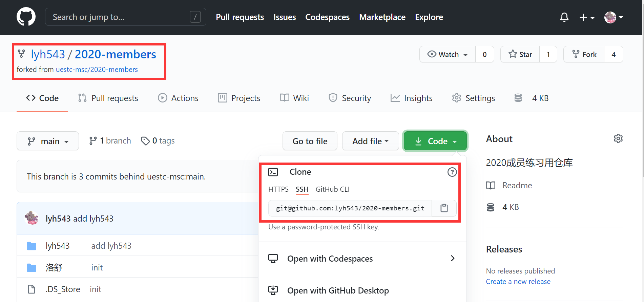644x302 pixels.
Task: Switch to the Insights tab
Action: tap(411, 98)
